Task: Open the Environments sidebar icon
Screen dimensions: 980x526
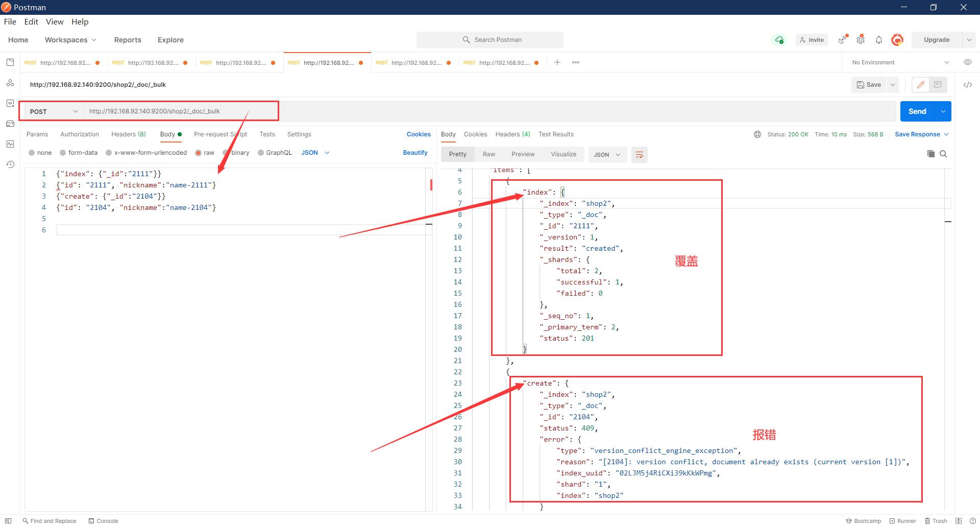Action: (x=10, y=103)
